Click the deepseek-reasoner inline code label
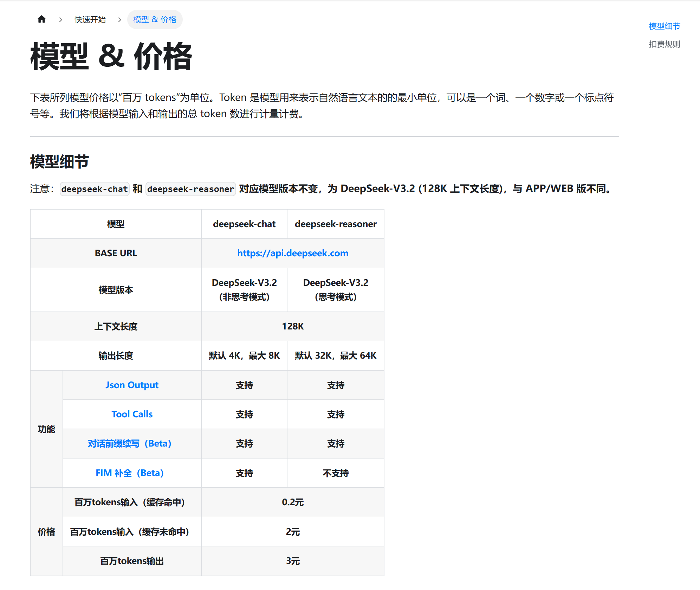The width and height of the screenshot is (700, 590). (x=190, y=189)
